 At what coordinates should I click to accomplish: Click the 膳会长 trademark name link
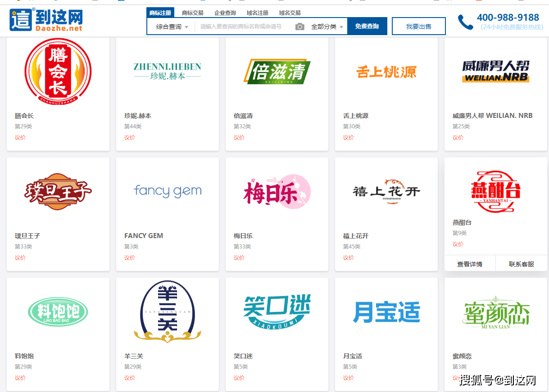pos(24,116)
